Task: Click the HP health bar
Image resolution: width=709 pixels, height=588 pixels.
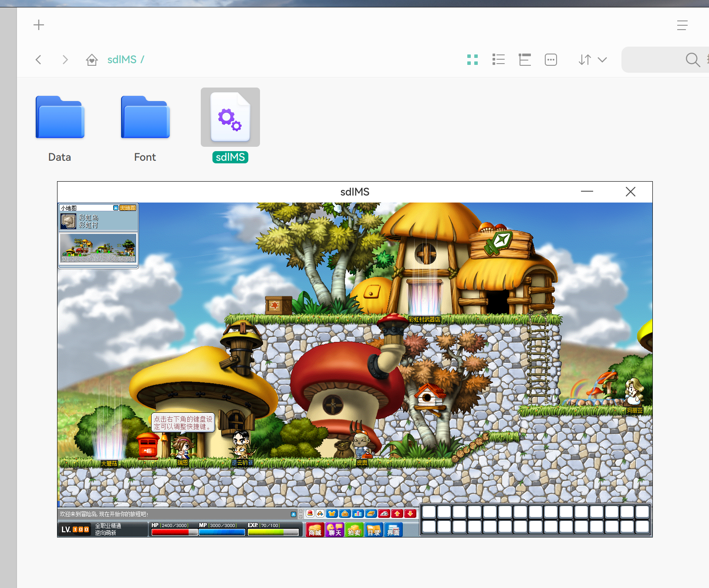Action: click(174, 532)
